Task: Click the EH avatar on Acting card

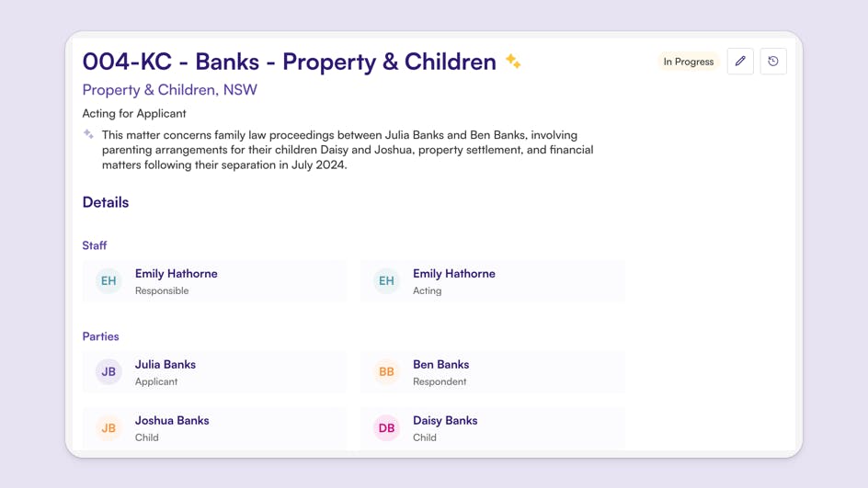Action: [386, 281]
